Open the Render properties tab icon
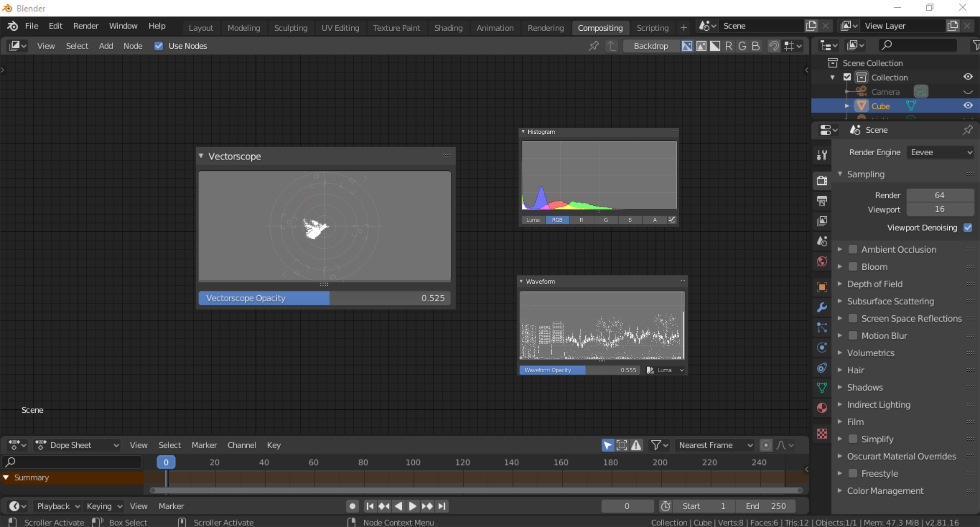The image size is (980, 527). (822, 181)
